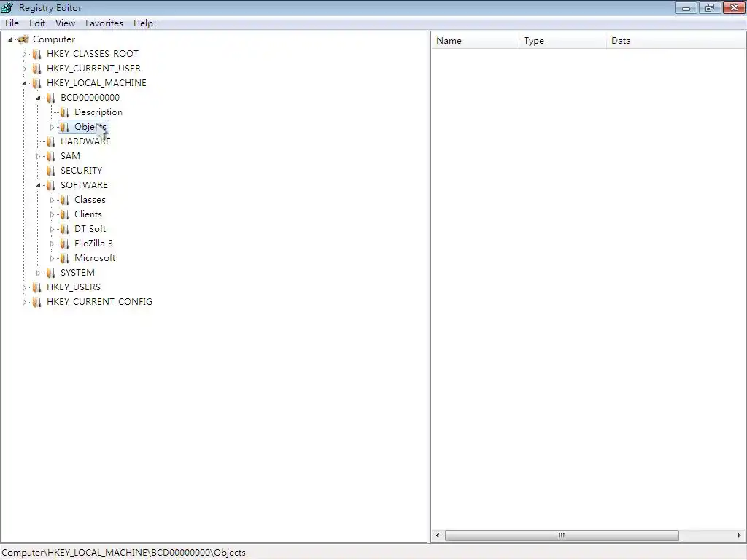Click the Clients folder icon
This screenshot has width=747, height=560.
(x=64, y=215)
